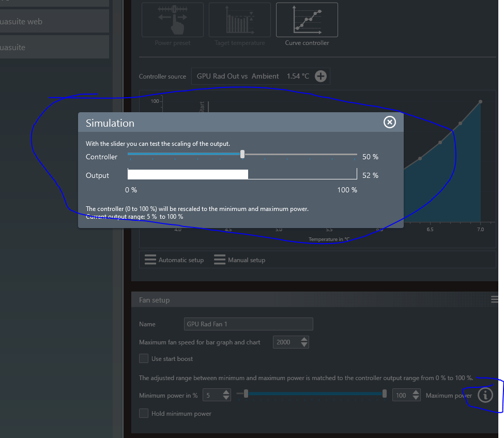Click the 1.54 °C source temperature reading
504x438 pixels.
pyautogui.click(x=298, y=76)
